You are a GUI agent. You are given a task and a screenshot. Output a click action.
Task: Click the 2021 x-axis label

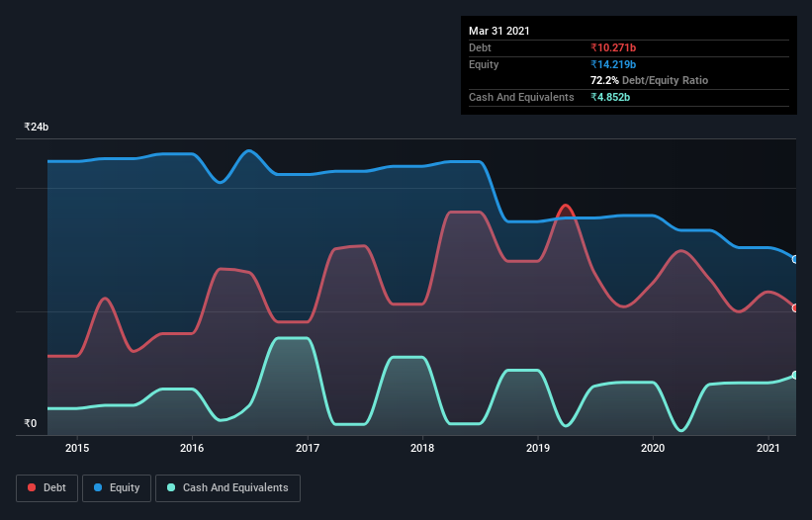coord(767,448)
